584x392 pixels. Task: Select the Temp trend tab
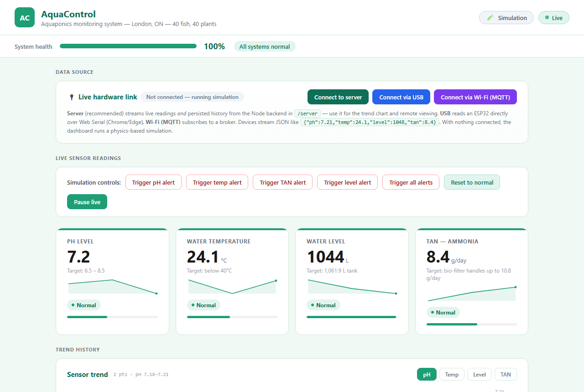click(x=452, y=374)
